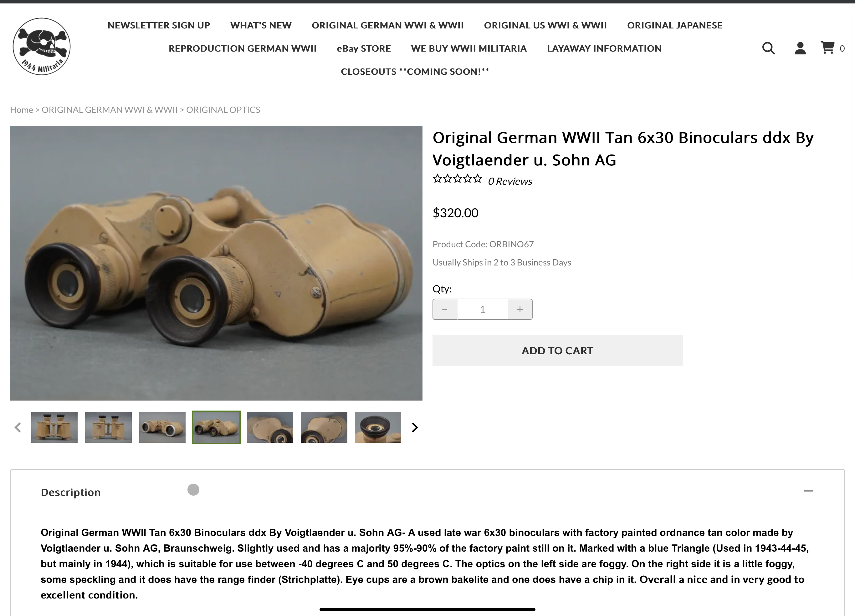This screenshot has width=855, height=616.
Task: Go to ORIGINAL OPTICS breadcrumb
Action: [223, 110]
